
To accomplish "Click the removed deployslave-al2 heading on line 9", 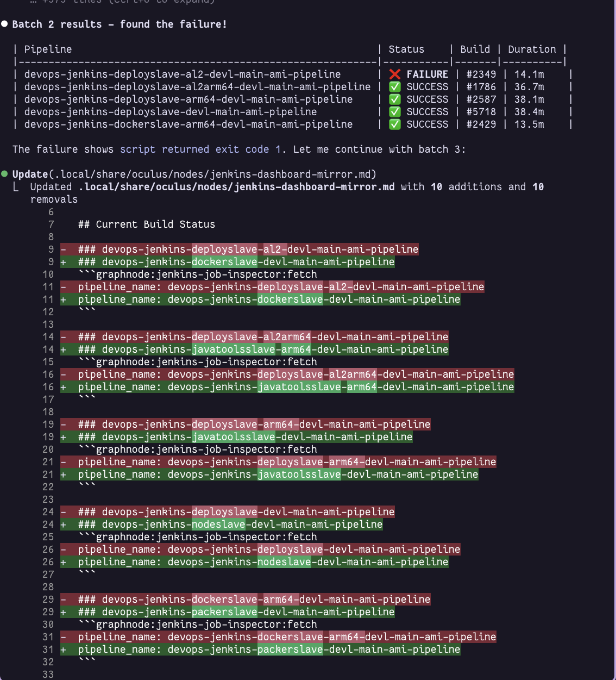I will coord(248,249).
